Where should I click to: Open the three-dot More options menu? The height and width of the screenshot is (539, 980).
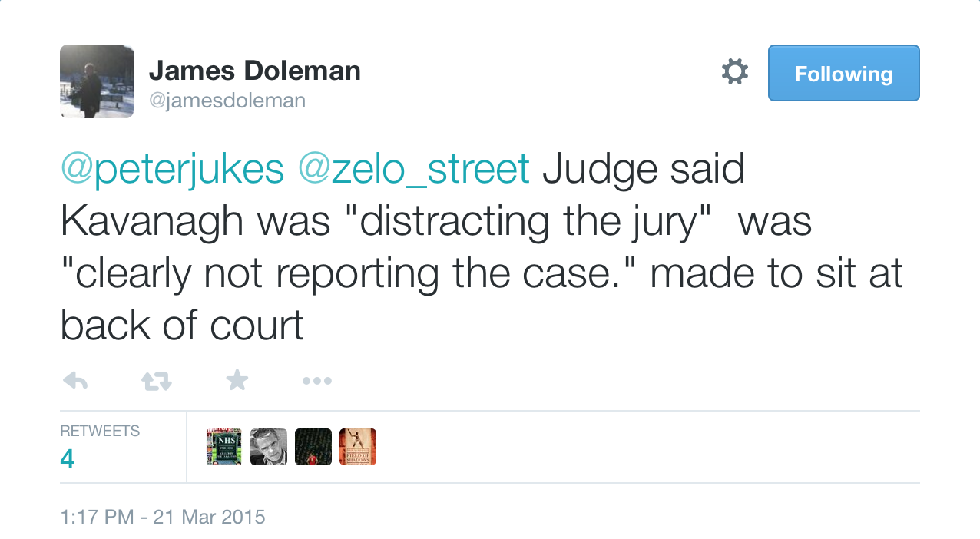pyautogui.click(x=316, y=380)
